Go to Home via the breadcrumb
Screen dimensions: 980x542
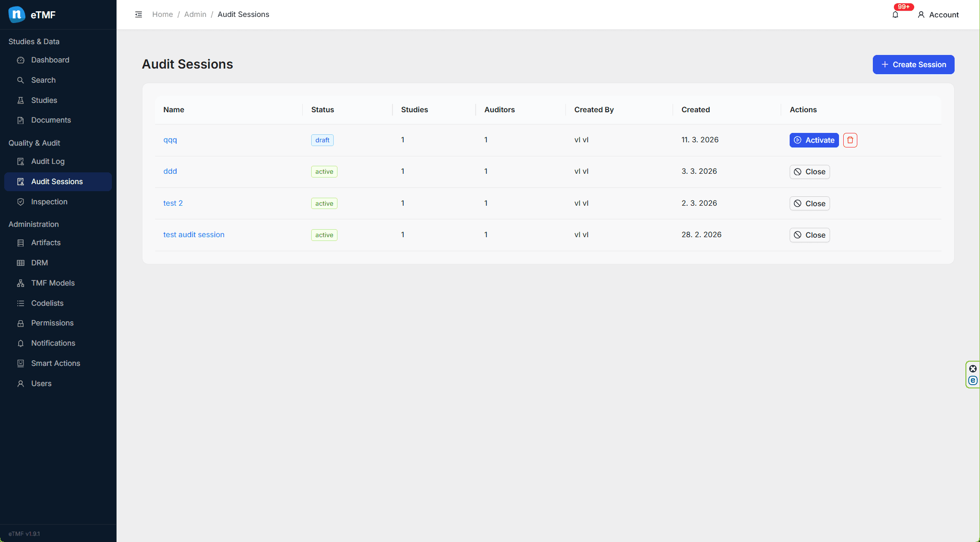pyautogui.click(x=163, y=15)
